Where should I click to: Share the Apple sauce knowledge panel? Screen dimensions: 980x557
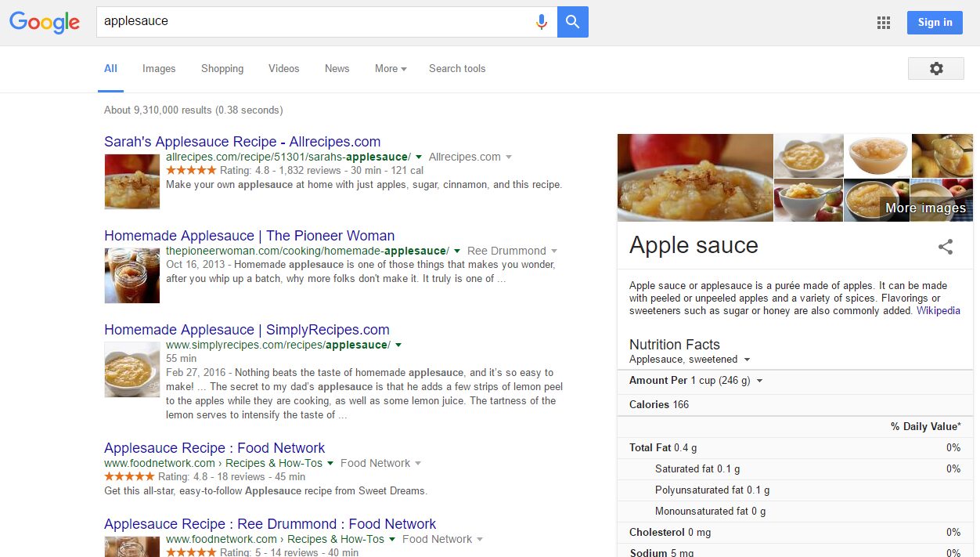pos(946,247)
